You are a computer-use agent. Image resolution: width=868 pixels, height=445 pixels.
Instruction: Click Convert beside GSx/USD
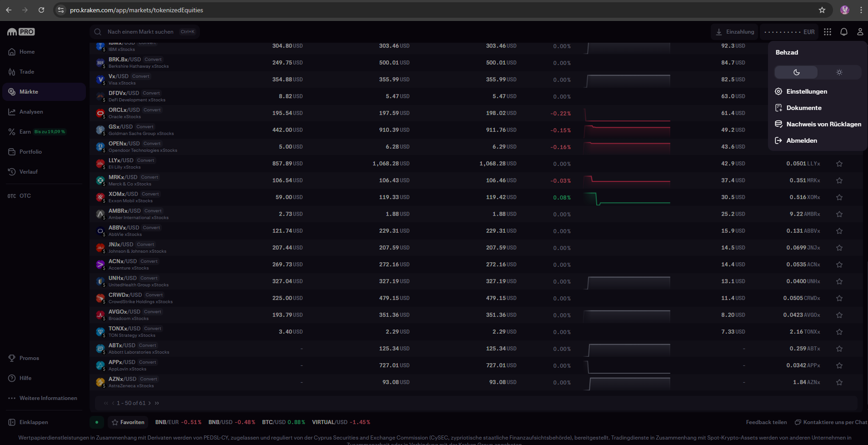[x=145, y=127]
